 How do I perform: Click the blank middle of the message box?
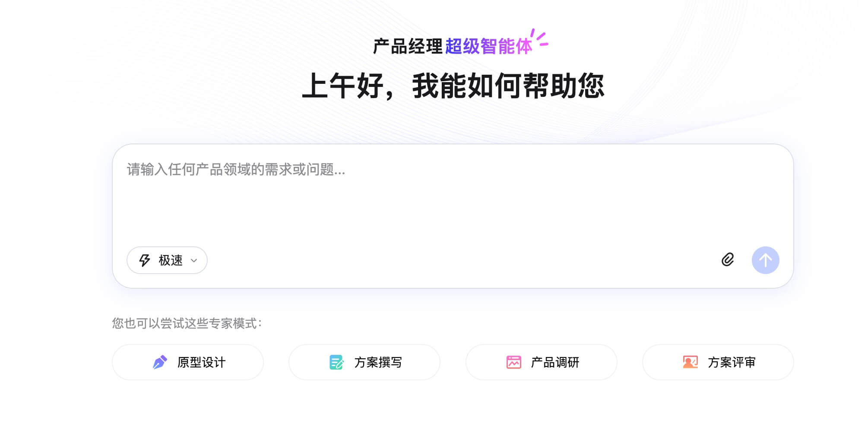[453, 207]
